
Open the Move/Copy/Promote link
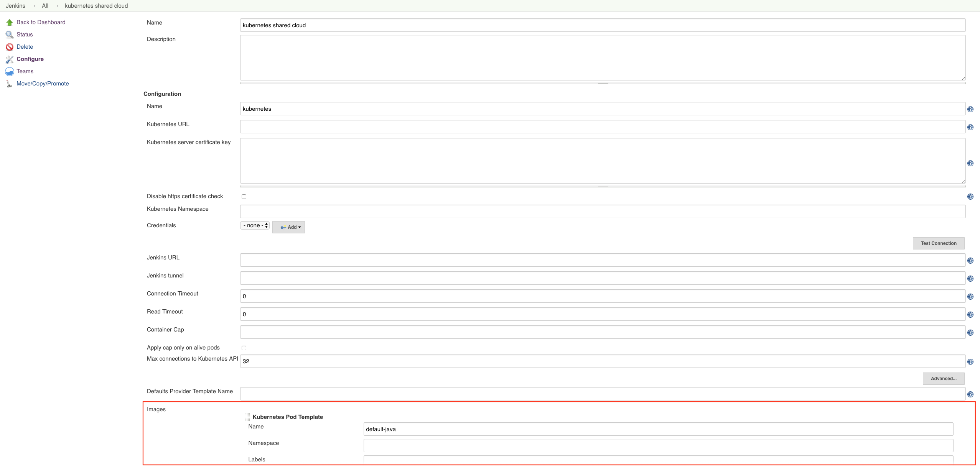pyautogui.click(x=43, y=84)
